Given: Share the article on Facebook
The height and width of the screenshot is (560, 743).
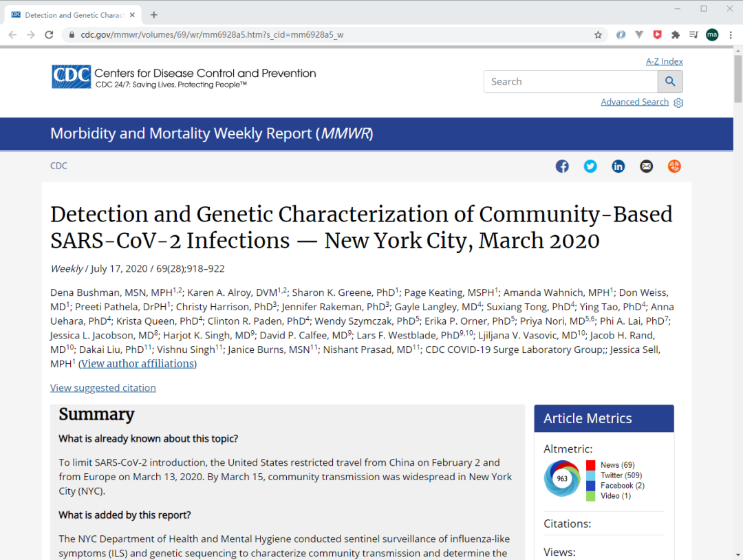Looking at the screenshot, I should click(562, 166).
